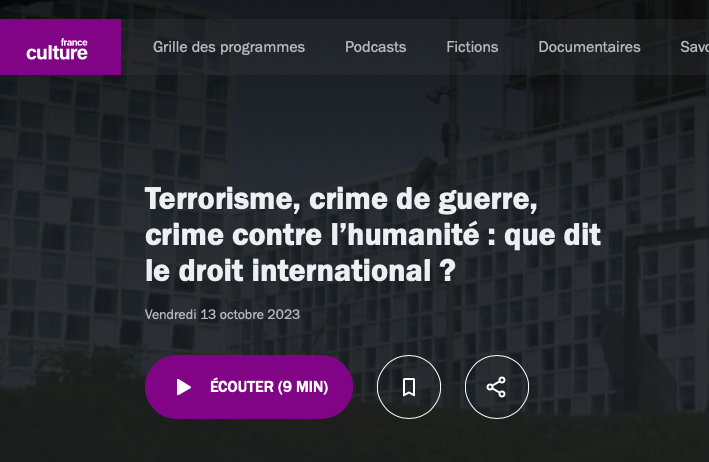Click the play triangle in the Écouter button
The height and width of the screenshot is (462, 709).
[x=184, y=387]
